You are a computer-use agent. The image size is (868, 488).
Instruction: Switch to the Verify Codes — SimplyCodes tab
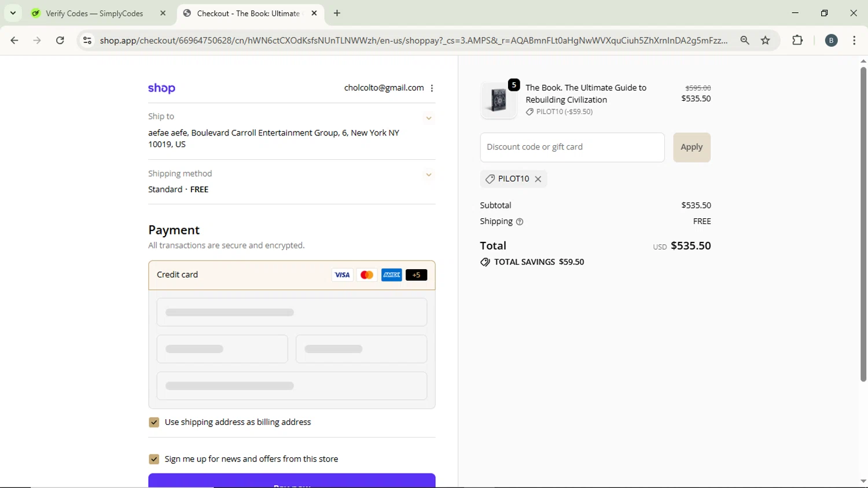coord(94,13)
